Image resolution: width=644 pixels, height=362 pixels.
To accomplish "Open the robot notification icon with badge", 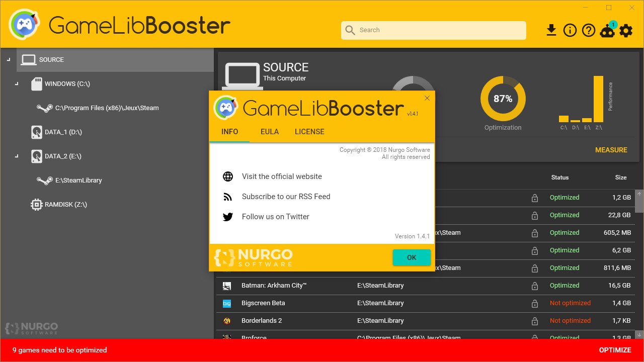I will (607, 31).
